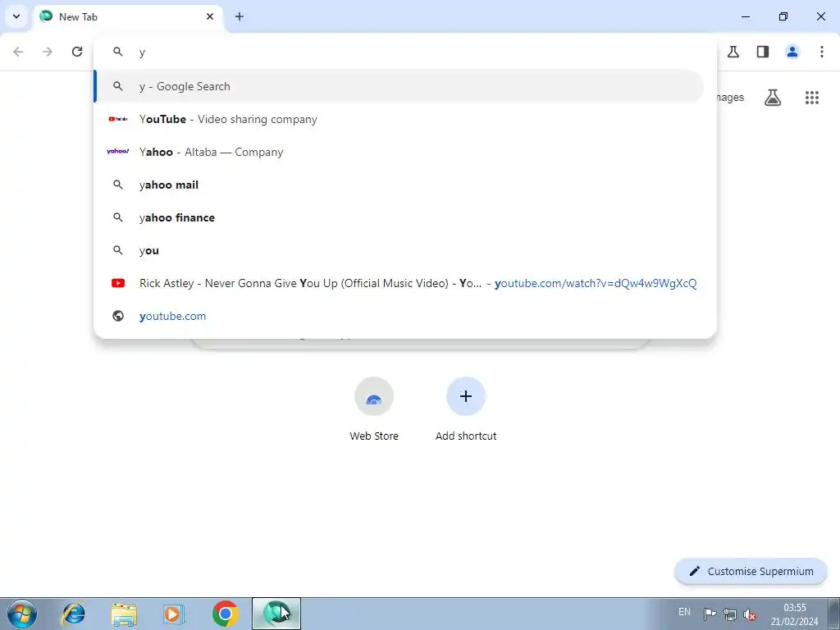This screenshot has width=840, height=630.
Task: Click the Yahoo logo beside the Yahoo suggestion
Action: point(118,152)
